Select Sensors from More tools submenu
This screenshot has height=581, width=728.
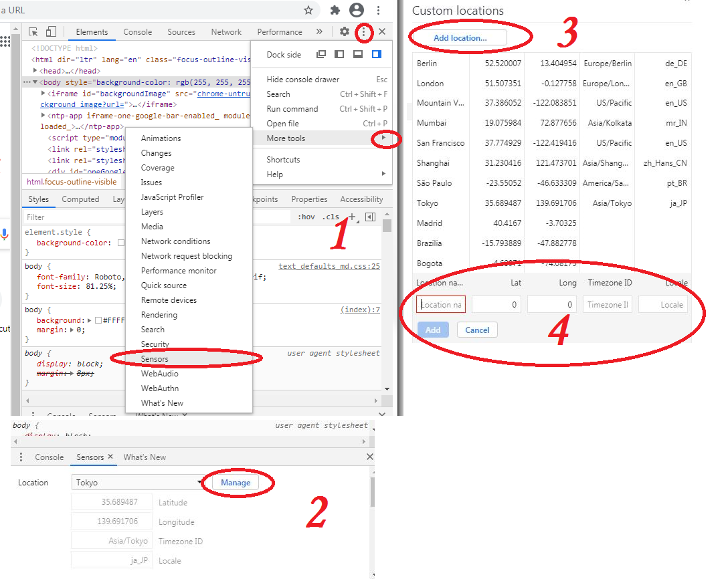pyautogui.click(x=189, y=359)
